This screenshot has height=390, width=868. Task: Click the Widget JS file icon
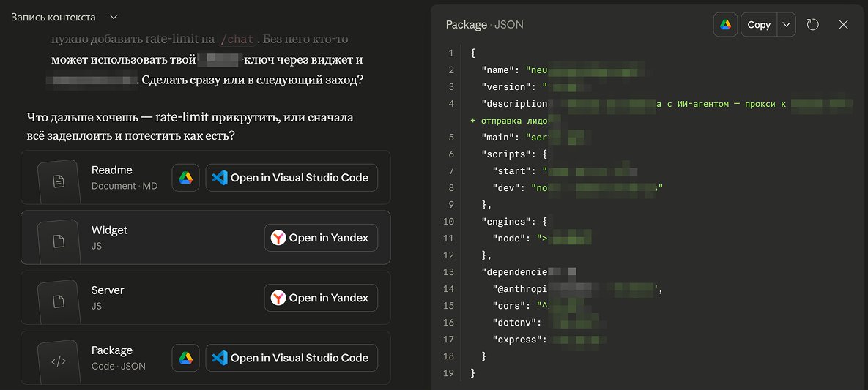tap(59, 241)
